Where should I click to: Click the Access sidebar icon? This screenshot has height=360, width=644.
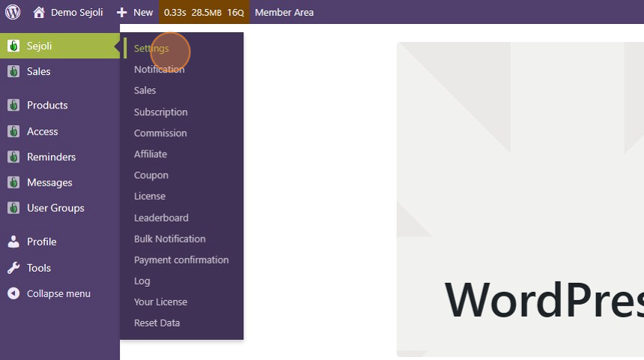(x=13, y=132)
